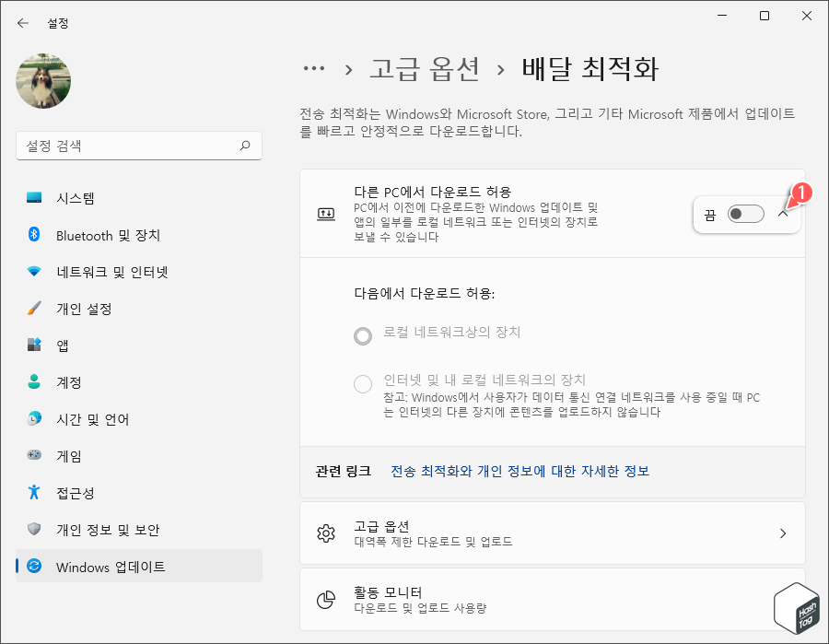Click the Bluetooth icon in sidebar
The width and height of the screenshot is (829, 644).
34,234
